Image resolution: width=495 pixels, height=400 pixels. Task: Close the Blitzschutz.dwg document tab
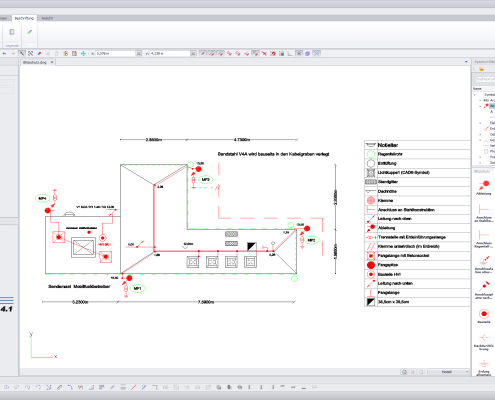[x=52, y=62]
